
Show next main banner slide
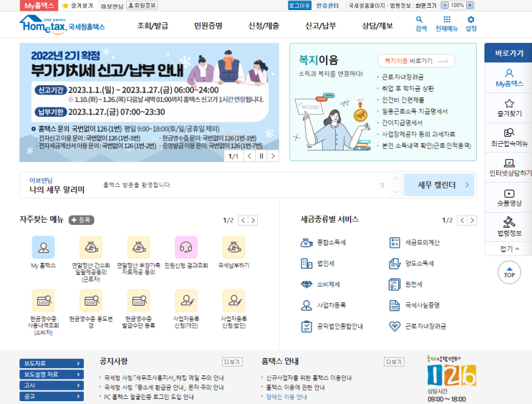(273, 156)
